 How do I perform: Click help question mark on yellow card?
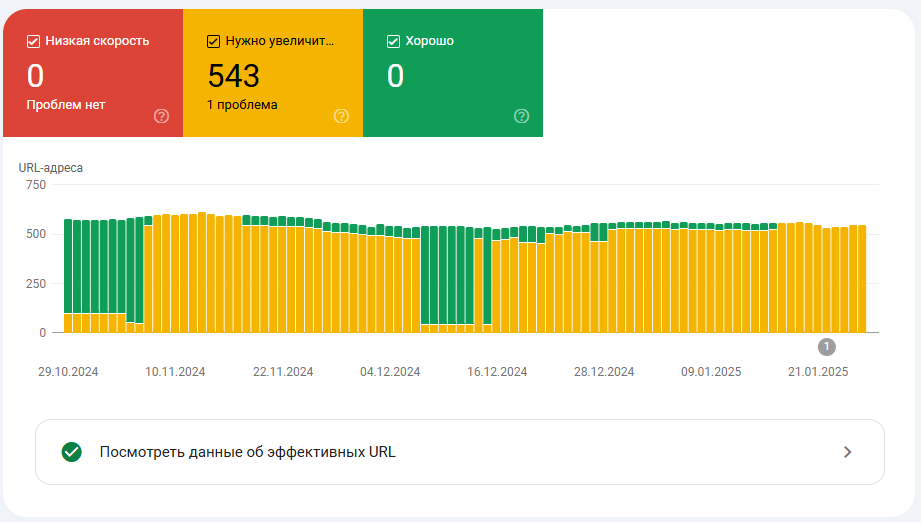click(x=342, y=116)
